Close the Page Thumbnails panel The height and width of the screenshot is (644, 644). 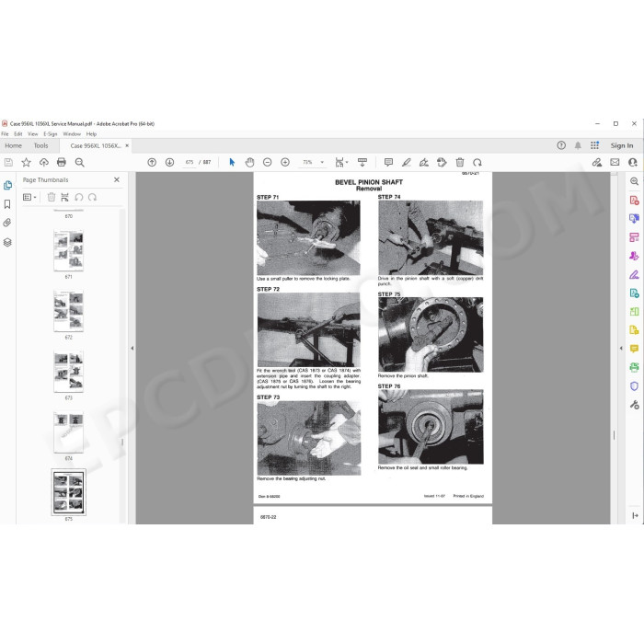(117, 179)
